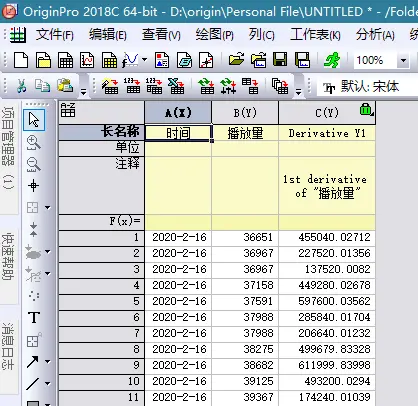The image size is (418, 406).
Task: Click the 100% zoom field
Action: 375,60
